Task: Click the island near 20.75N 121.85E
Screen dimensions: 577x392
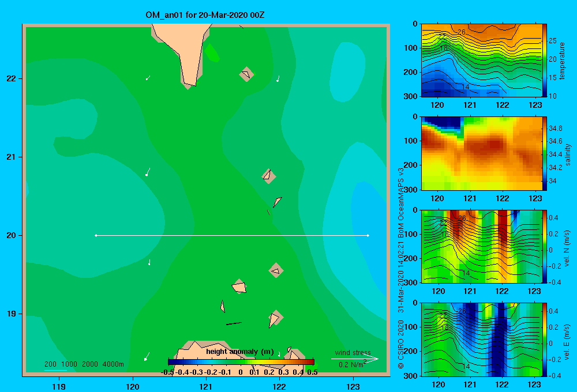Action: (x=269, y=176)
